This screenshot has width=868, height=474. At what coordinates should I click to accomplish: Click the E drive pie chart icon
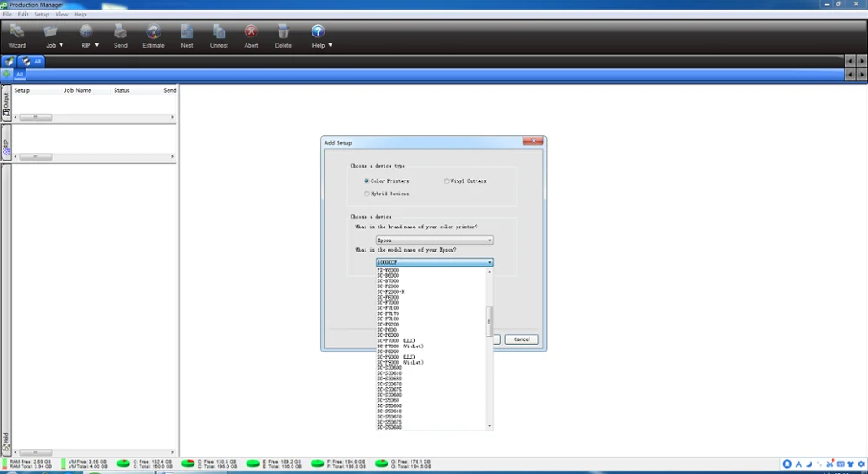(253, 464)
